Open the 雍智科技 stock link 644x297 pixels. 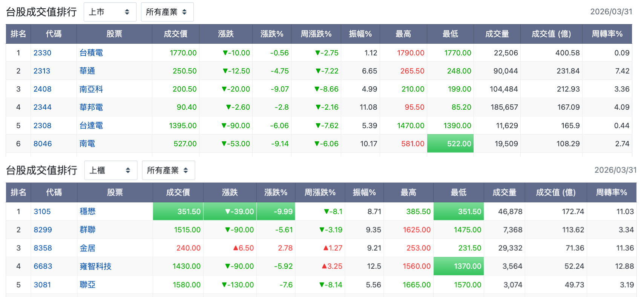[x=95, y=266]
